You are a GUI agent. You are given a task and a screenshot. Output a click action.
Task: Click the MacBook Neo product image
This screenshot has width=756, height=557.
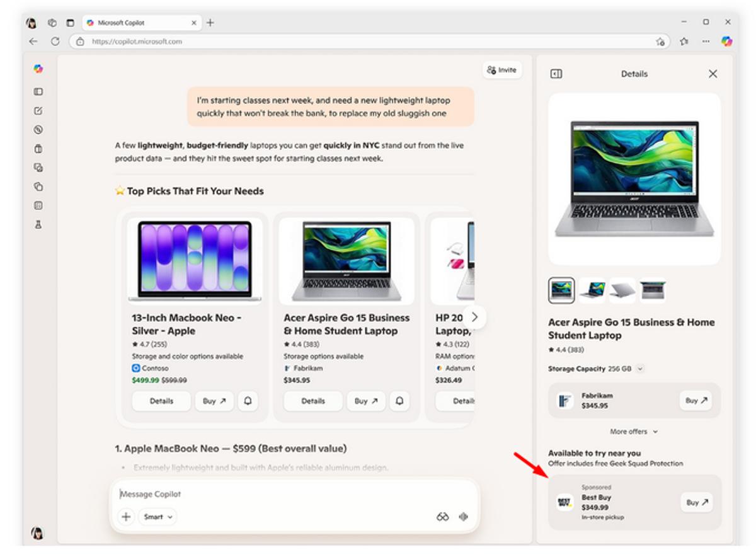(x=195, y=261)
